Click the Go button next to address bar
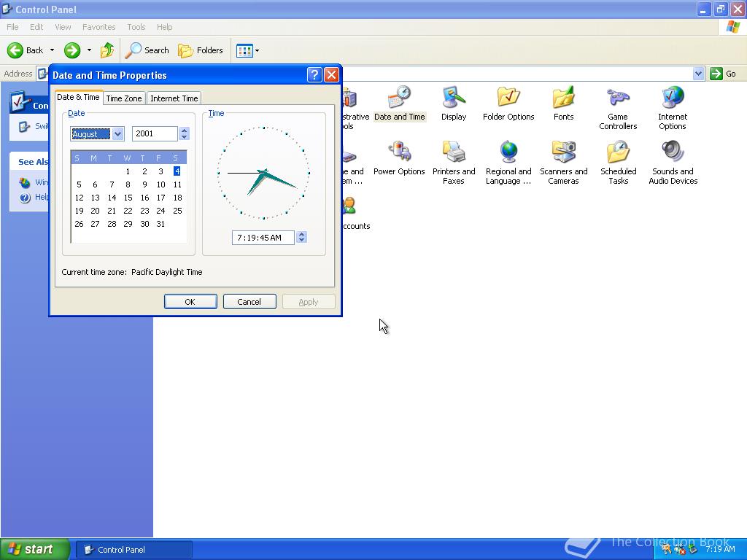747x560 pixels. tap(723, 74)
